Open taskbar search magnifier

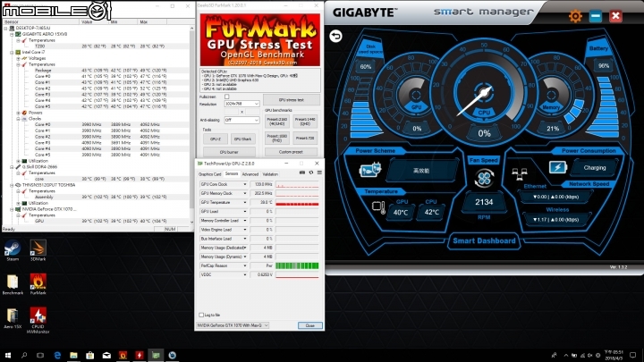point(24,355)
